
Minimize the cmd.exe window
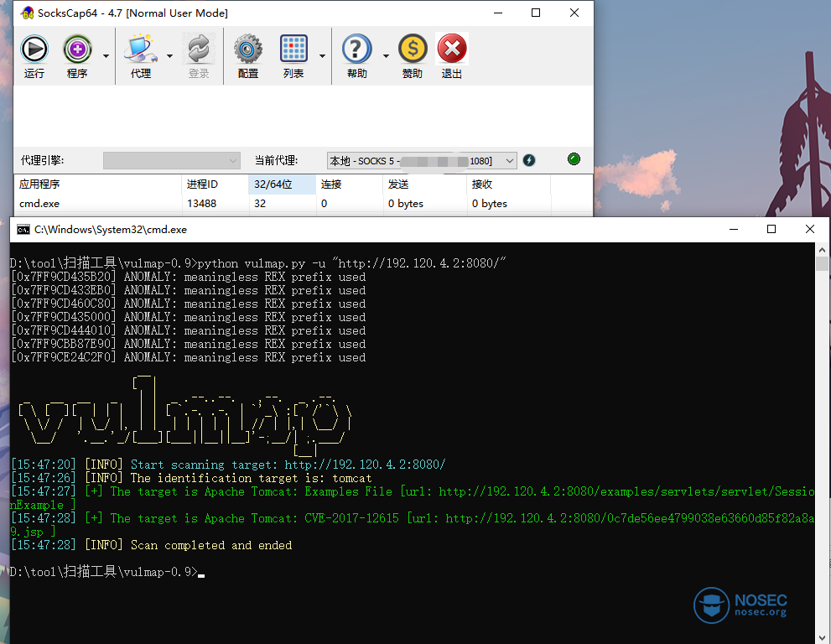734,230
